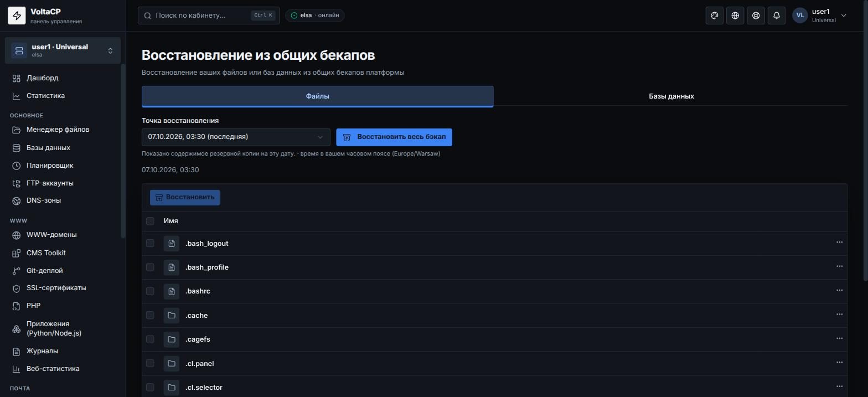The width and height of the screenshot is (868, 397).
Task: Toggle the select-all checkbox beside Имя
Action: [150, 221]
